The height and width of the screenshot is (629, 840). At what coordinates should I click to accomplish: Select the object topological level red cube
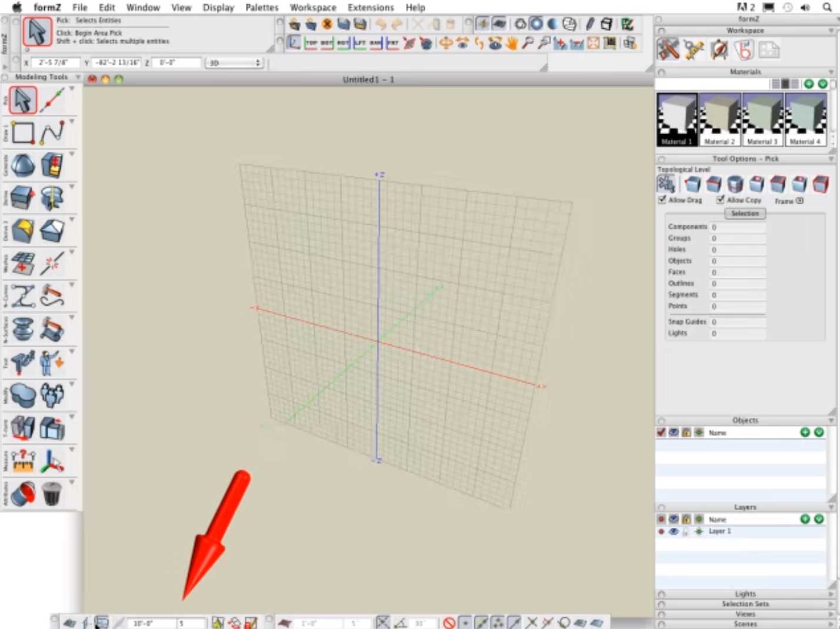click(821, 184)
